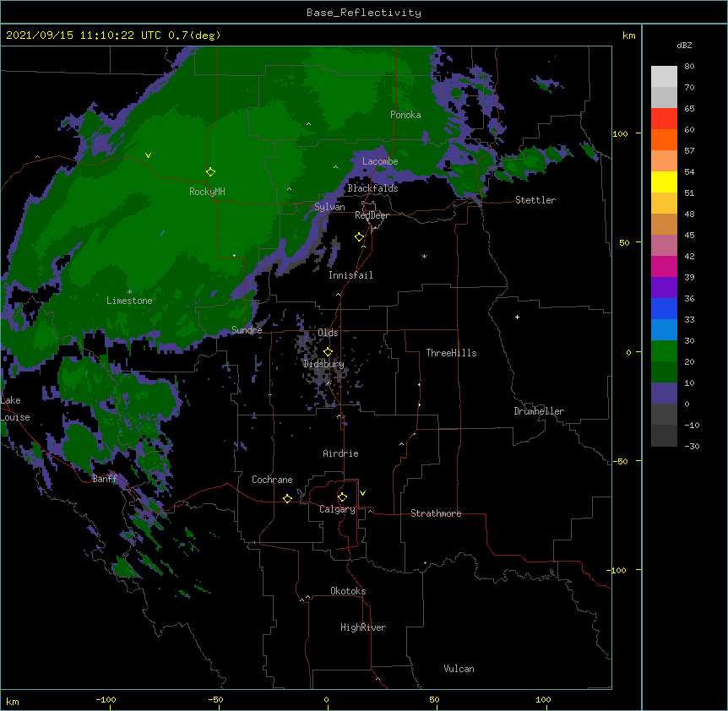Pick the yellow 54-51 dBZ legend swatch
This screenshot has width=728, height=711.
tap(664, 182)
